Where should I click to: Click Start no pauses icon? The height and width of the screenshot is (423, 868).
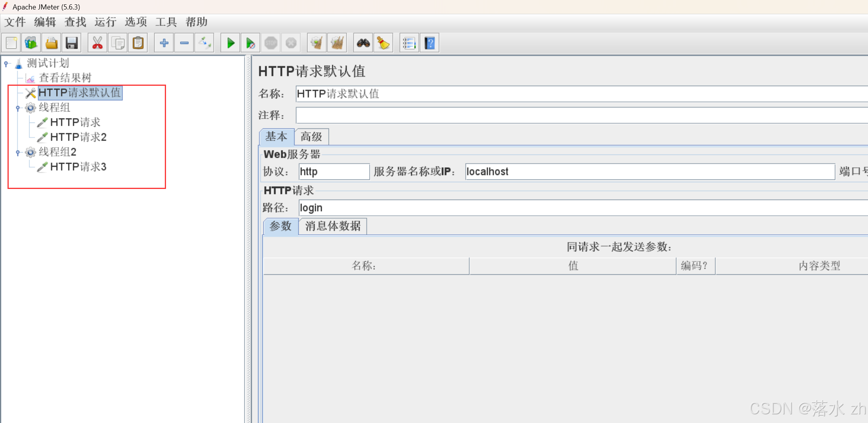pos(251,43)
